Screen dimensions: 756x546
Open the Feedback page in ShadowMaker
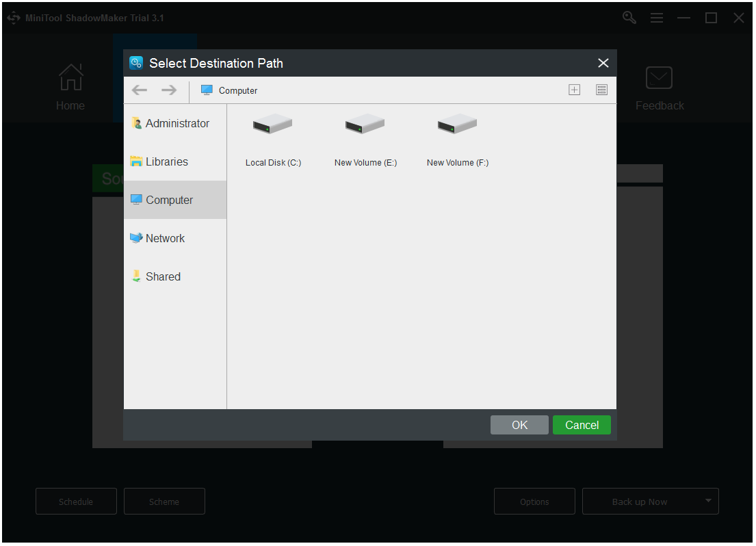[659, 88]
